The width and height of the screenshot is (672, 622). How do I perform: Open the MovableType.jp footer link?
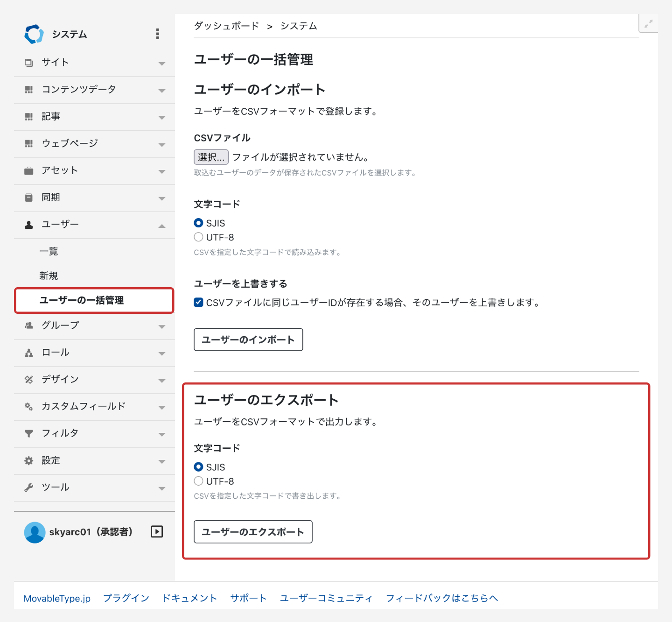[57, 598]
